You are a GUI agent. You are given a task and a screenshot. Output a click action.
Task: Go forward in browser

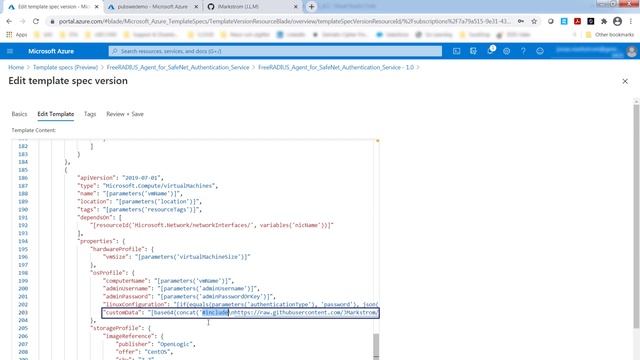coord(22,21)
